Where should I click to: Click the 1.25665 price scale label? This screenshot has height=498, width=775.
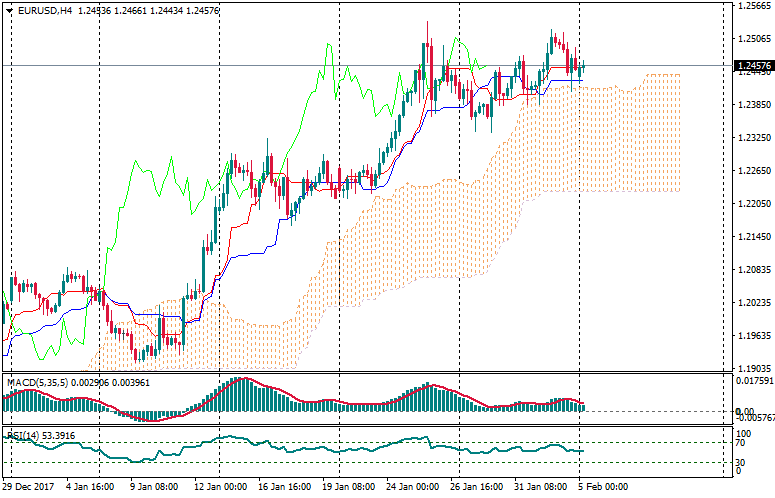753,6
